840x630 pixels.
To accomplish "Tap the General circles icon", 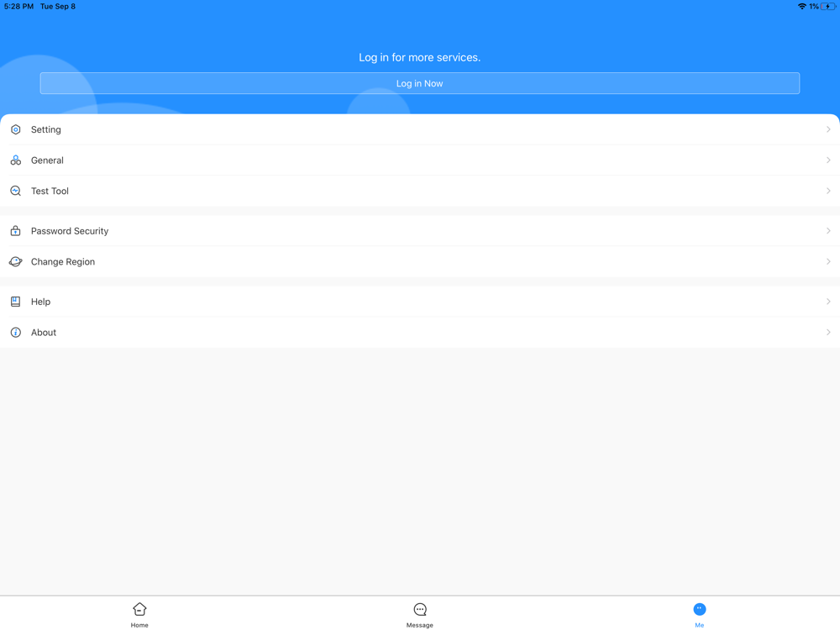I will (x=15, y=160).
